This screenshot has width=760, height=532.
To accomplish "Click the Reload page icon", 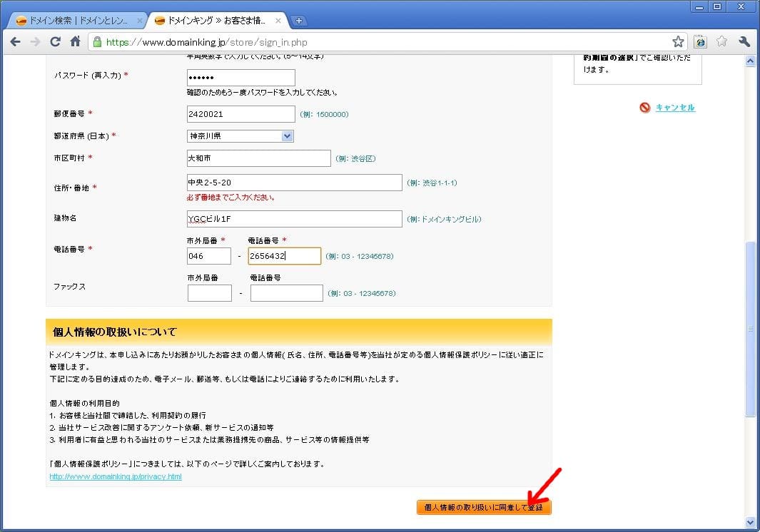I will [x=55, y=42].
